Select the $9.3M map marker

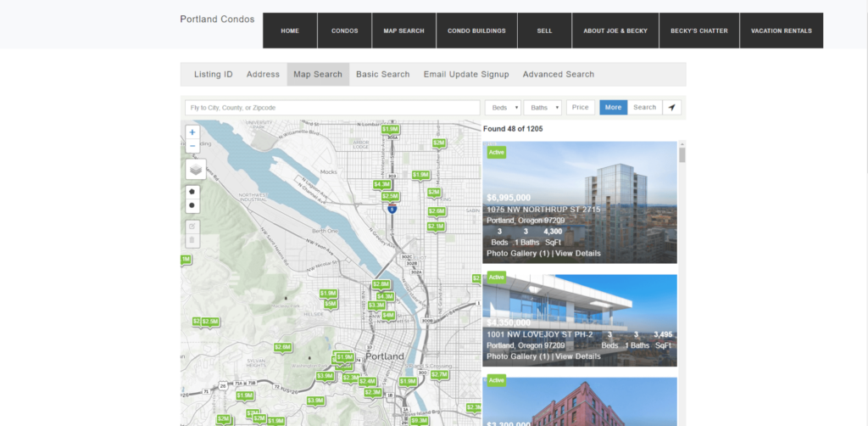coord(420,420)
